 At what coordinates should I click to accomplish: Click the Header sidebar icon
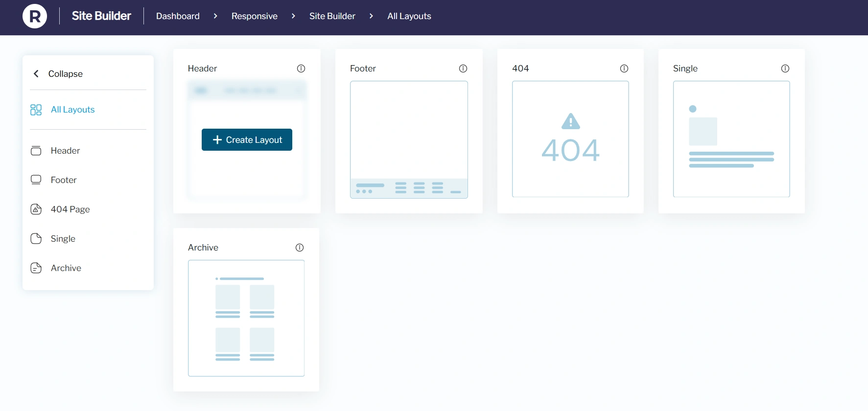36,151
